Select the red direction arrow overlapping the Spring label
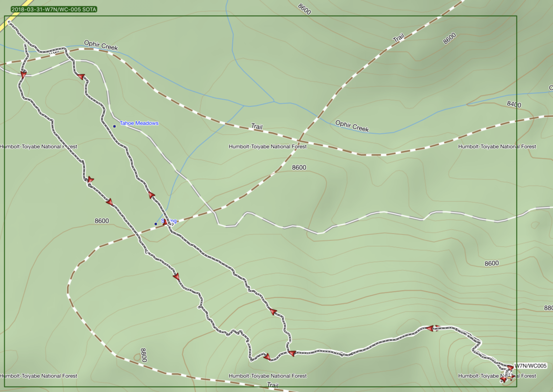Screen dimensions: 553x392 coord(165,222)
